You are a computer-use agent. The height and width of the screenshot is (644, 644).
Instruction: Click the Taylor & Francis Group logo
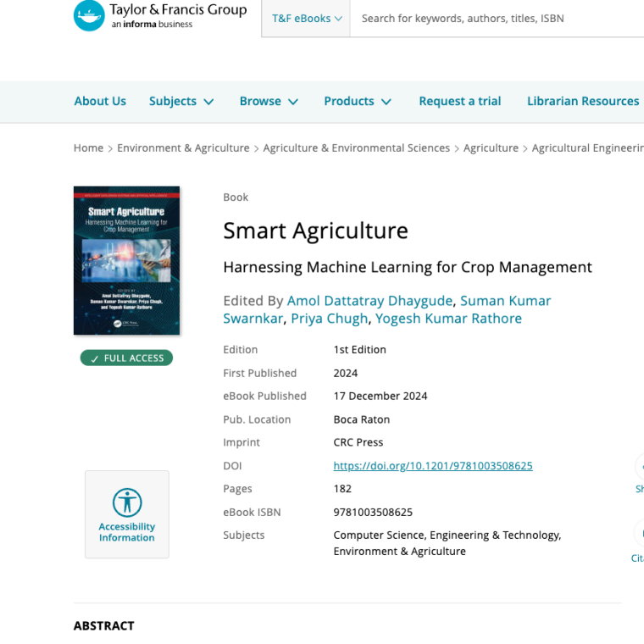point(160,15)
